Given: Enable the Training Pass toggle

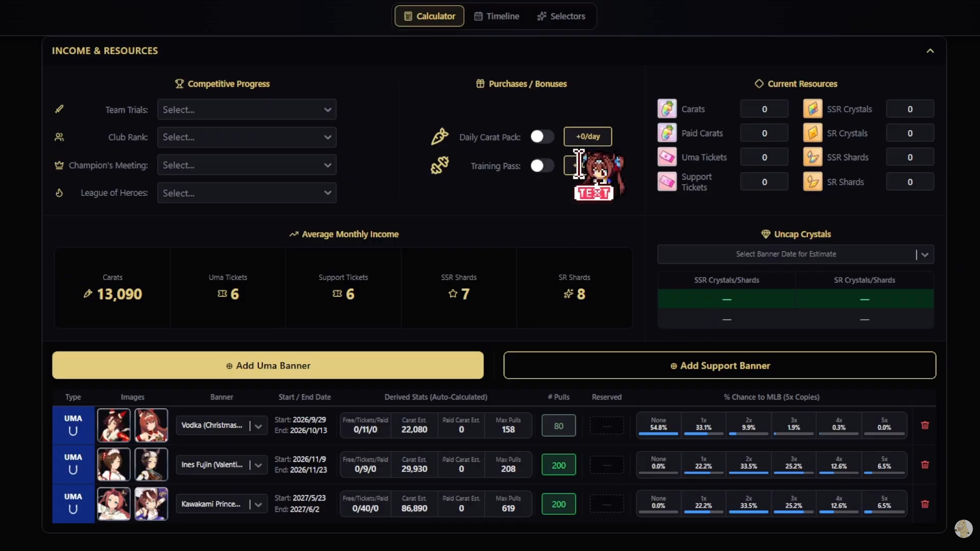Looking at the screenshot, I should (542, 166).
